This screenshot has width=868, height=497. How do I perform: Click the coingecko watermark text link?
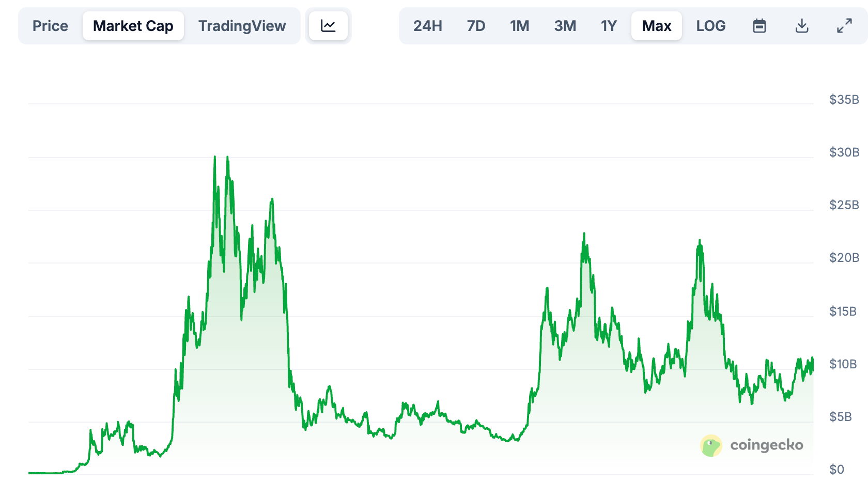pyautogui.click(x=767, y=445)
